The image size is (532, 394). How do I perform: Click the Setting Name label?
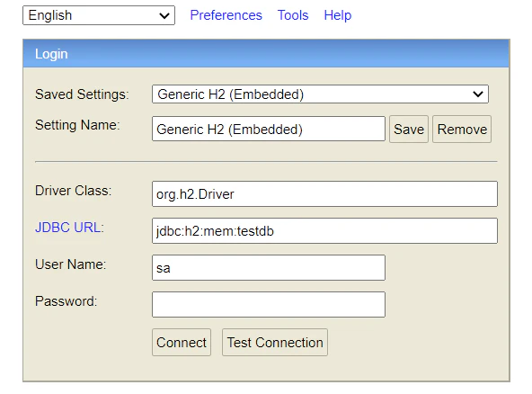click(x=77, y=125)
